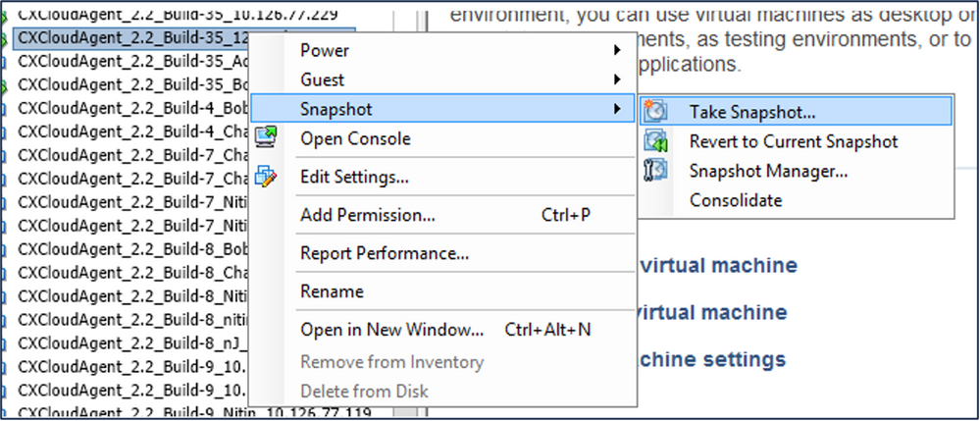Click the Take Snapshot camera icon

point(655,111)
